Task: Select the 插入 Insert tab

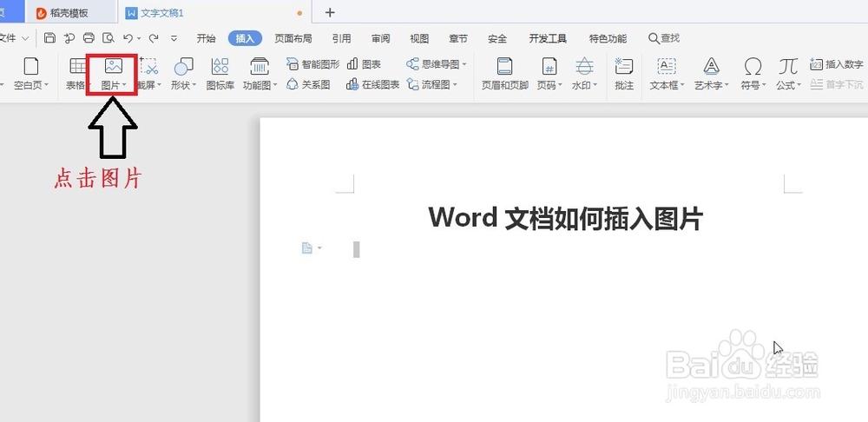Action: point(245,38)
